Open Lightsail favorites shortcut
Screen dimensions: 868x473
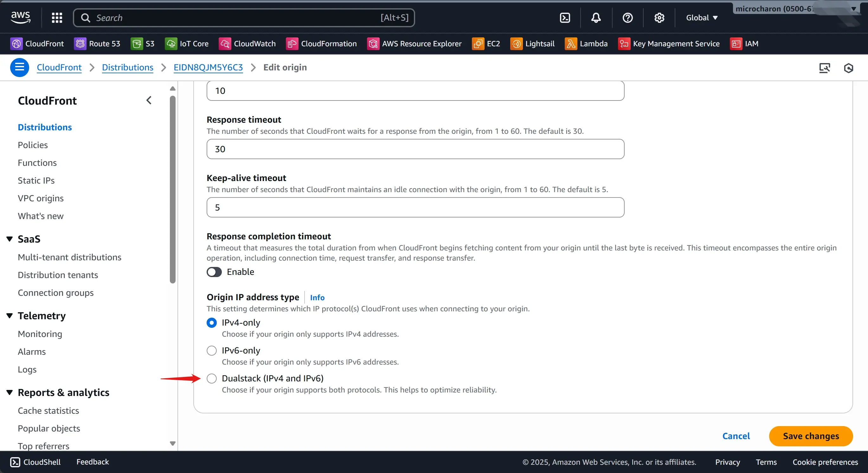tap(532, 43)
